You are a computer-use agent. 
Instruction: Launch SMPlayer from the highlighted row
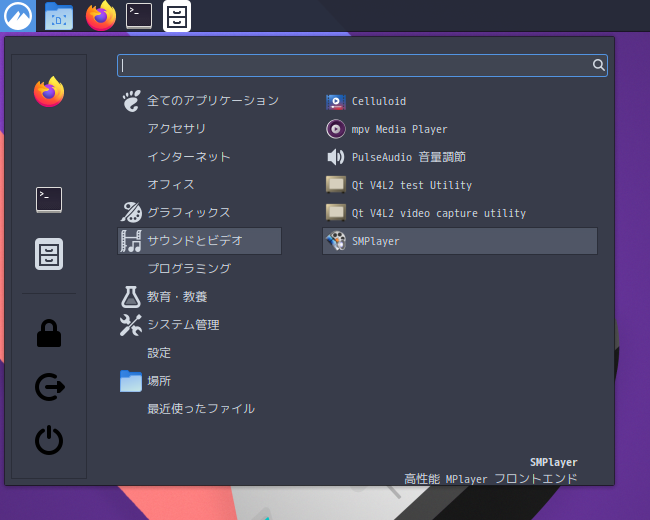click(460, 241)
